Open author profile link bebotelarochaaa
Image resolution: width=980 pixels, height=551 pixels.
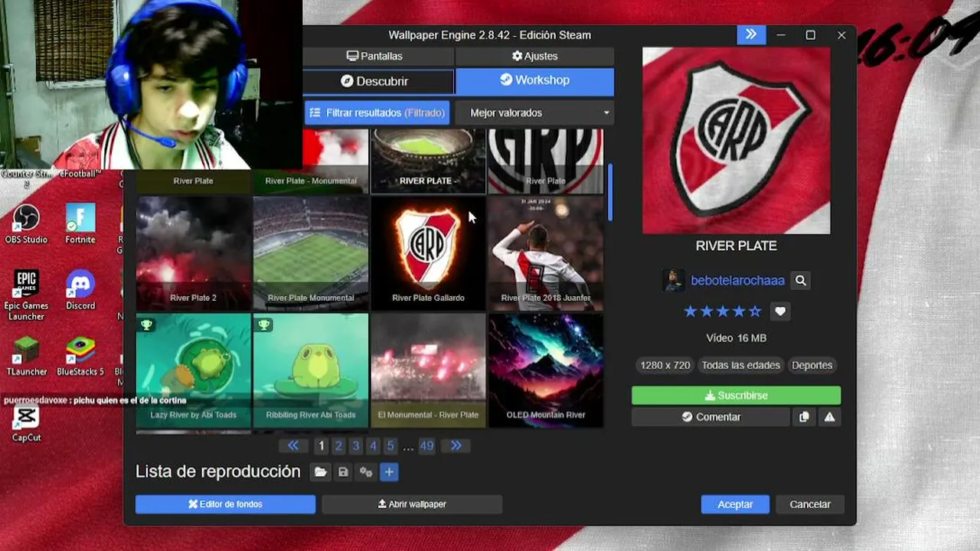pyautogui.click(x=737, y=281)
